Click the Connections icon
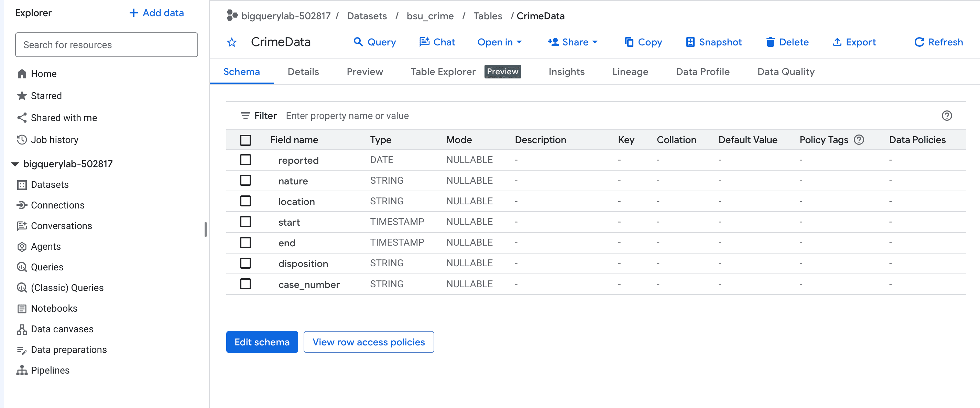Image resolution: width=980 pixels, height=408 pixels. [22, 205]
